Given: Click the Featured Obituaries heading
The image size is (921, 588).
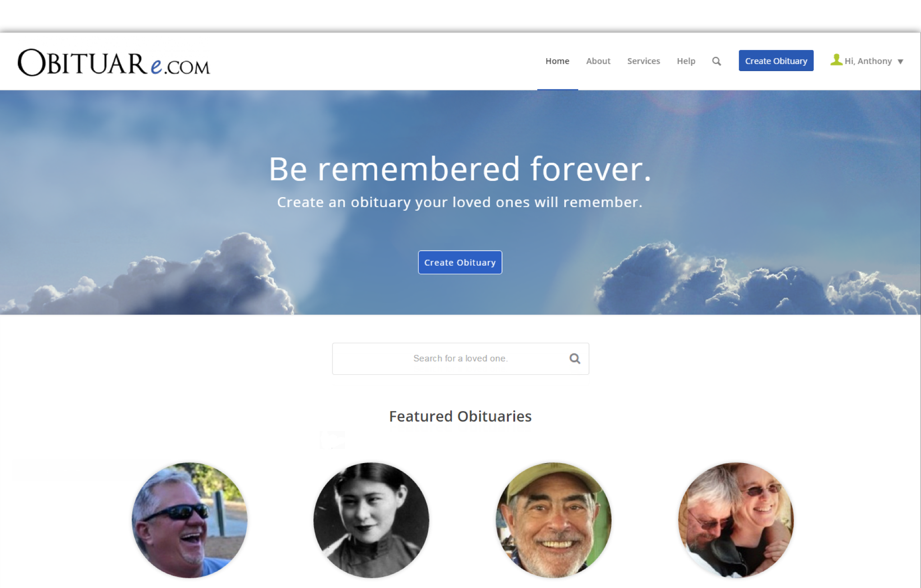Looking at the screenshot, I should point(460,416).
